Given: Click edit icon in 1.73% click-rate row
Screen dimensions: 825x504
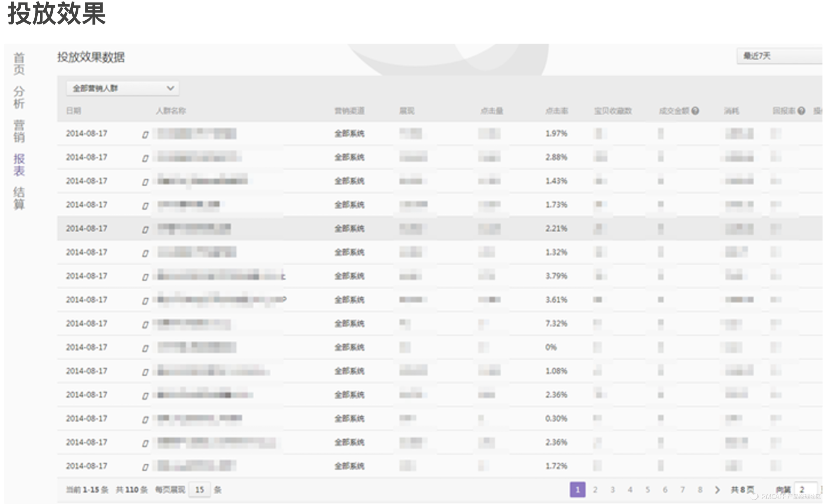Looking at the screenshot, I should click(x=145, y=206).
